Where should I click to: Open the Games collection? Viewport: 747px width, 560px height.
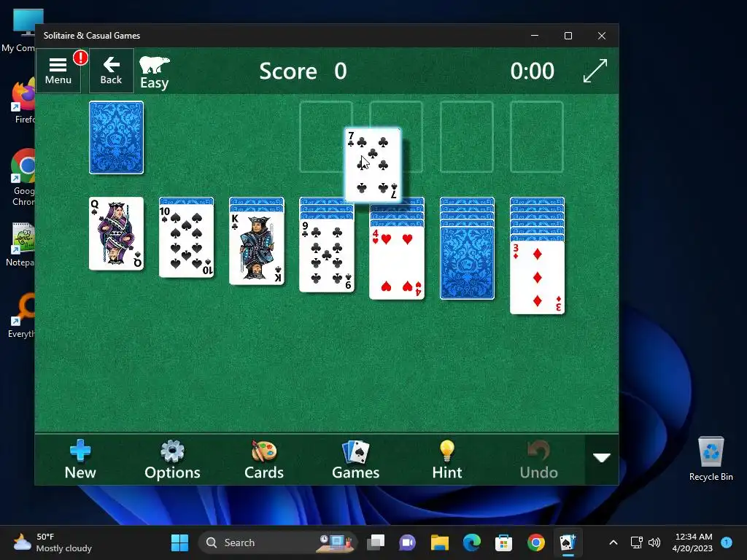pos(355,459)
